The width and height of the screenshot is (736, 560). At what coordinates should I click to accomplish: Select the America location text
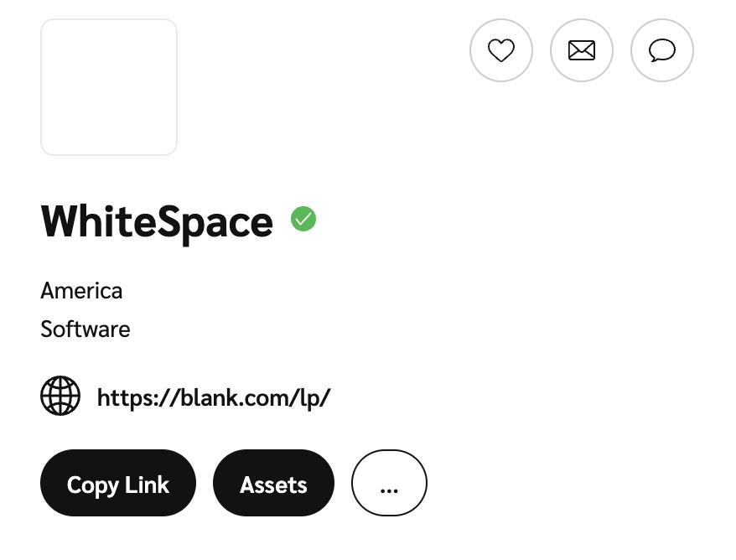click(x=81, y=291)
